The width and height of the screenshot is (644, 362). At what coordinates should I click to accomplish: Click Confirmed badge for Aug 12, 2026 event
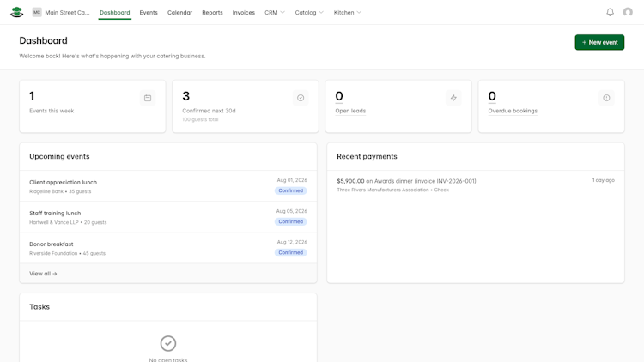290,252
